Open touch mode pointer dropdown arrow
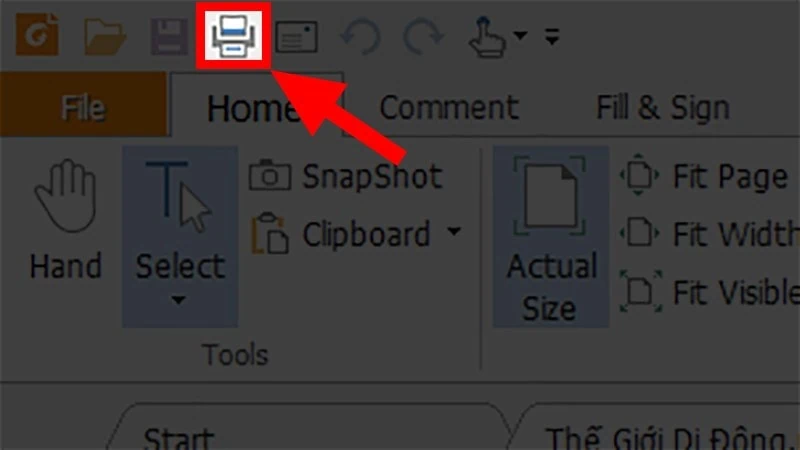Image resolution: width=800 pixels, height=450 pixels. pos(520,36)
